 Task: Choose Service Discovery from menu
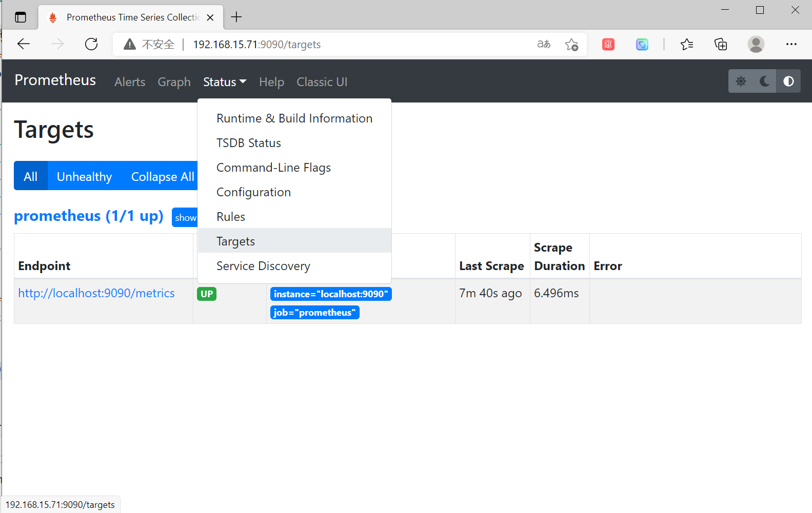click(x=294, y=266)
